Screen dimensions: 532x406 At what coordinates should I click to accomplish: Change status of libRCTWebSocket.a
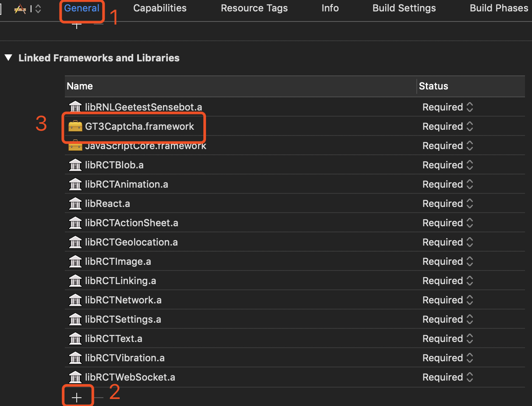(x=448, y=377)
